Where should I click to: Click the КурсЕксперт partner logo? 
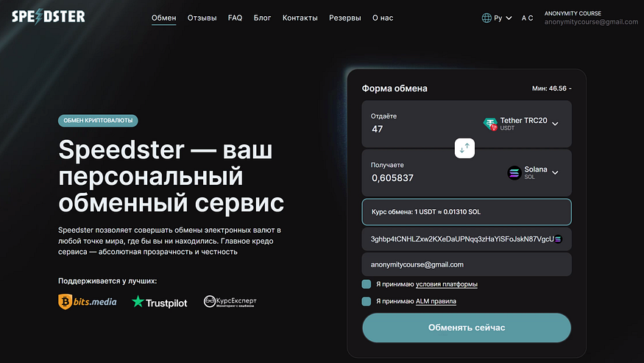pos(230,301)
